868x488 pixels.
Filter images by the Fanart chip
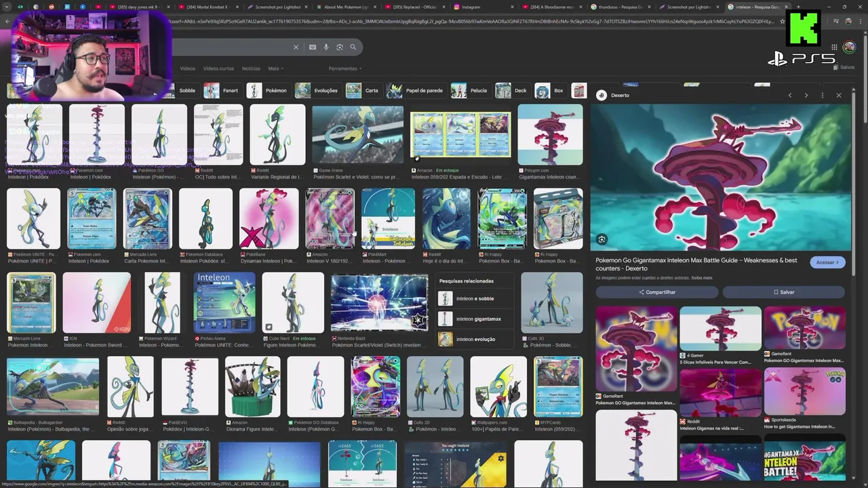pos(222,91)
